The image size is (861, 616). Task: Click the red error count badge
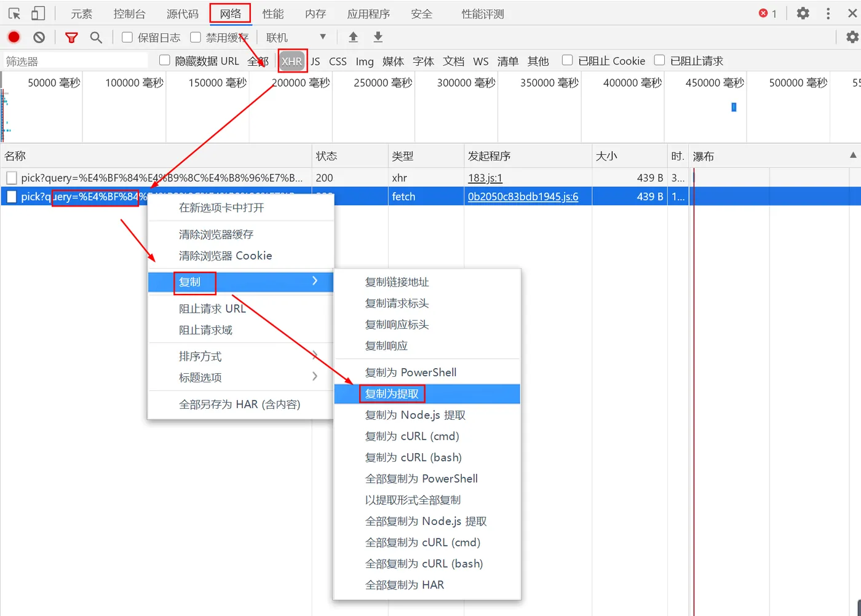[768, 14]
